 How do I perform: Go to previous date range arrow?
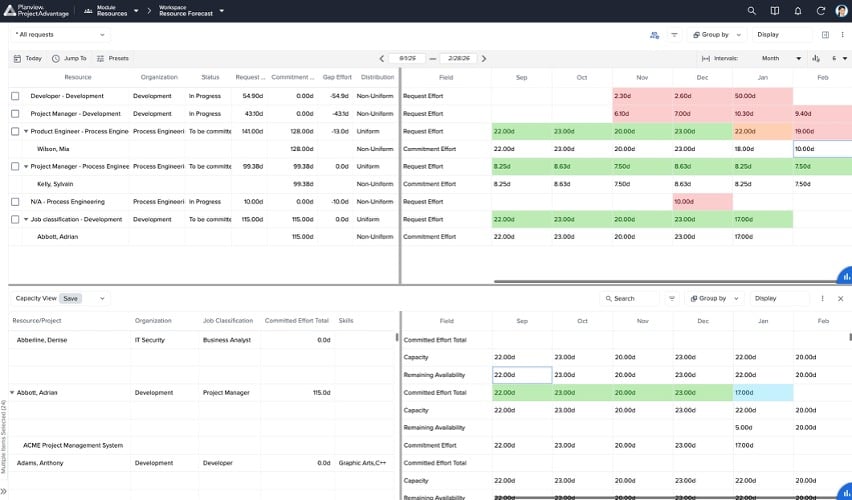point(381,58)
